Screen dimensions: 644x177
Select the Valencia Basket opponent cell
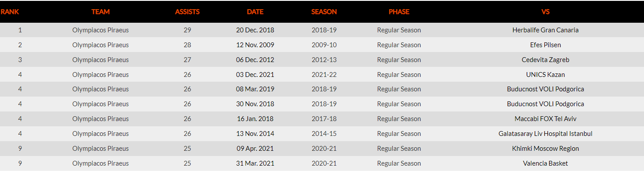[545, 163]
